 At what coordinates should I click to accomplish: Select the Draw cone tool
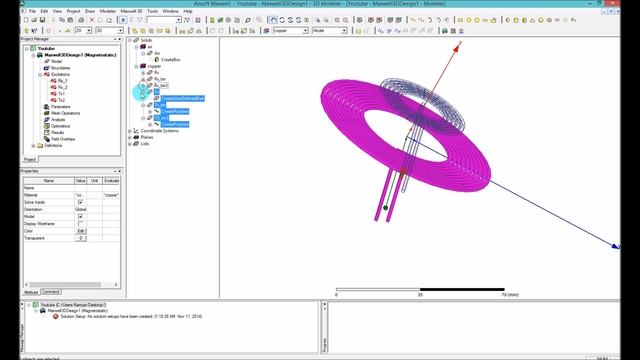click(x=532, y=20)
